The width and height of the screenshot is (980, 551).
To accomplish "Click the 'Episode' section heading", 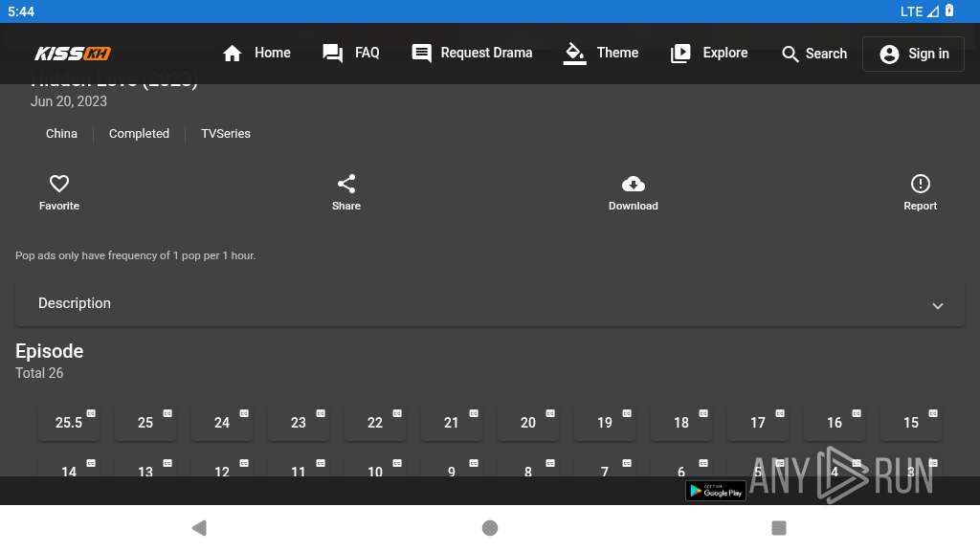I will pyautogui.click(x=50, y=351).
